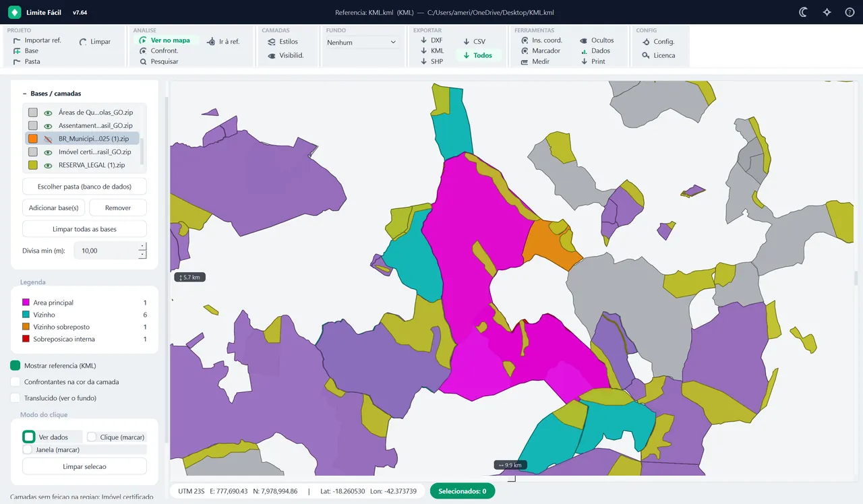Viewport: 863px width, 504px height.
Task: Enable Translucido (ver o fundo) checkbox
Action: point(16,398)
